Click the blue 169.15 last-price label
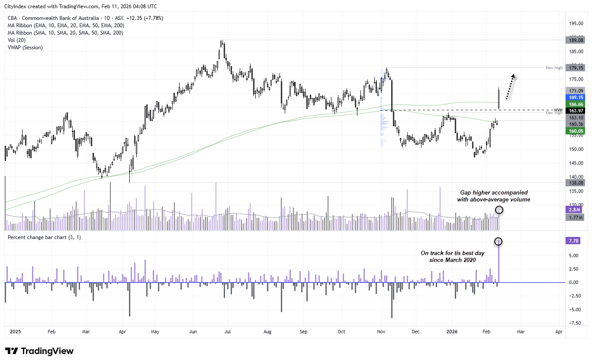Image resolution: width=592 pixels, height=364 pixels. [576, 97]
